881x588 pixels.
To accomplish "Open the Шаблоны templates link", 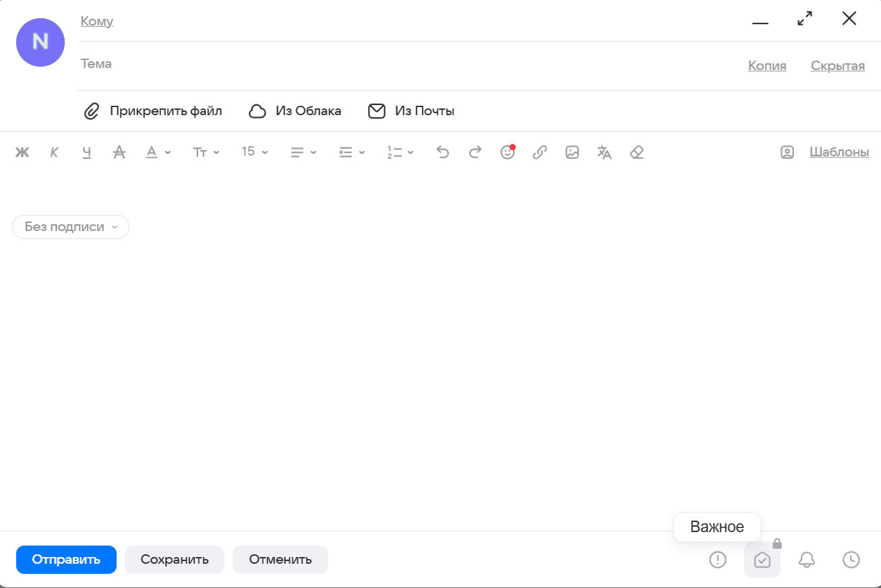I will click(839, 152).
